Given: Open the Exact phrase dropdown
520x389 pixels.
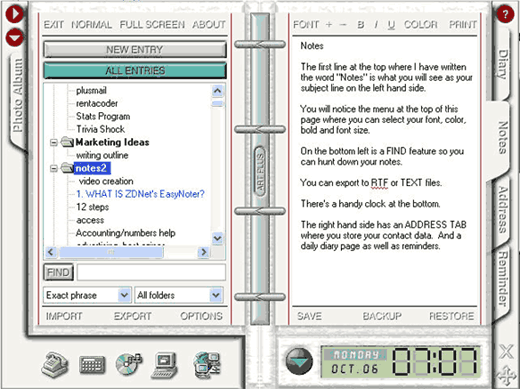Looking at the screenshot, I should click(x=124, y=295).
